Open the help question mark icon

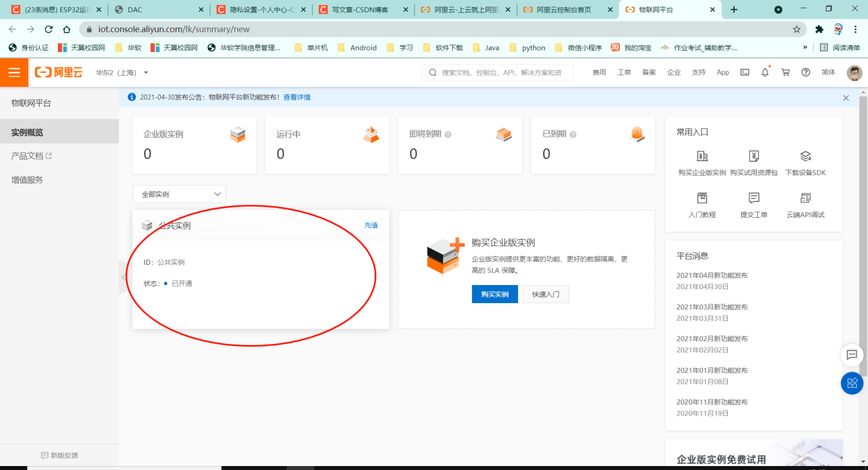click(x=806, y=72)
